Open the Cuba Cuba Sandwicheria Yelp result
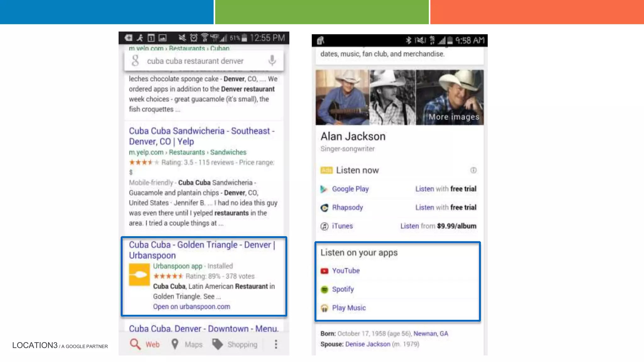Image resolution: width=644 pixels, height=362 pixels. click(x=202, y=136)
